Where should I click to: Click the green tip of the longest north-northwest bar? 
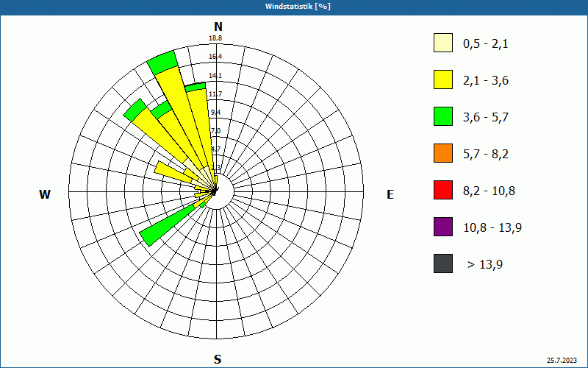(x=162, y=63)
